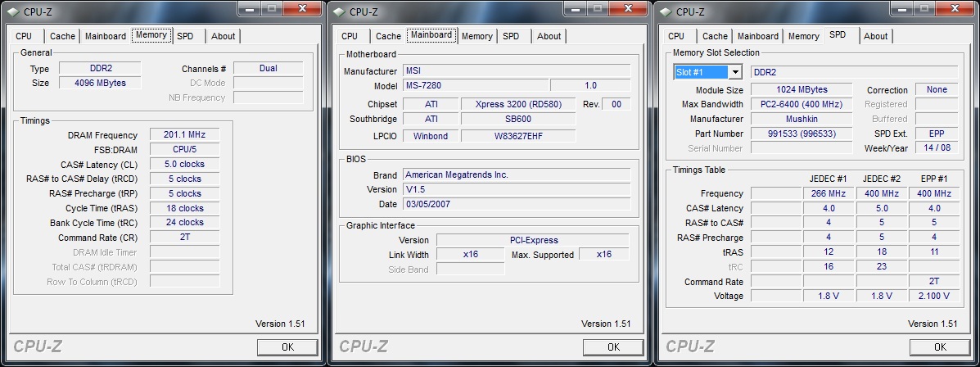Click the Cycle Time value 18 clocks

tap(184, 208)
